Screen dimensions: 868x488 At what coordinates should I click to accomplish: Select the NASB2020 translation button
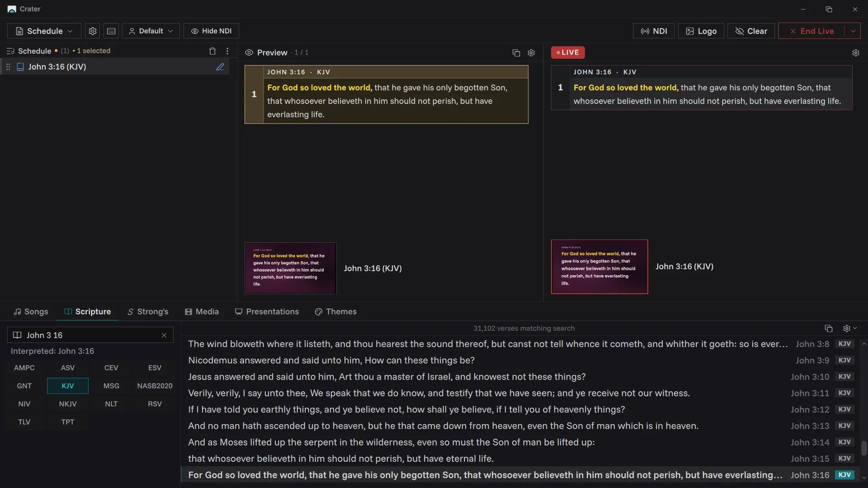[155, 386]
